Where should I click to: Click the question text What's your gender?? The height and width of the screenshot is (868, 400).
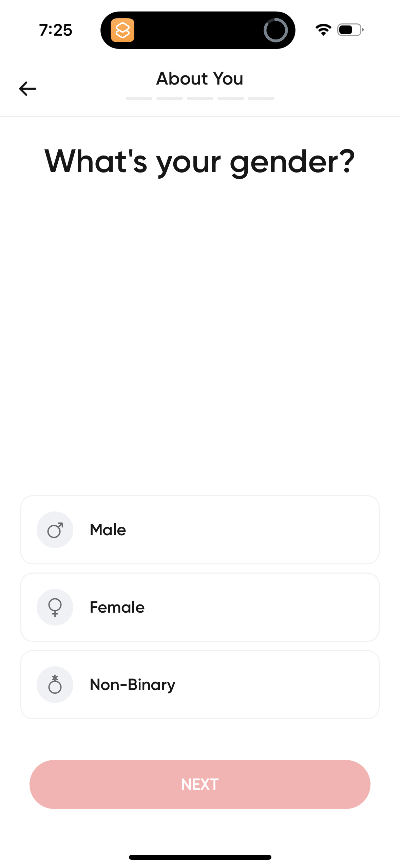click(x=200, y=162)
